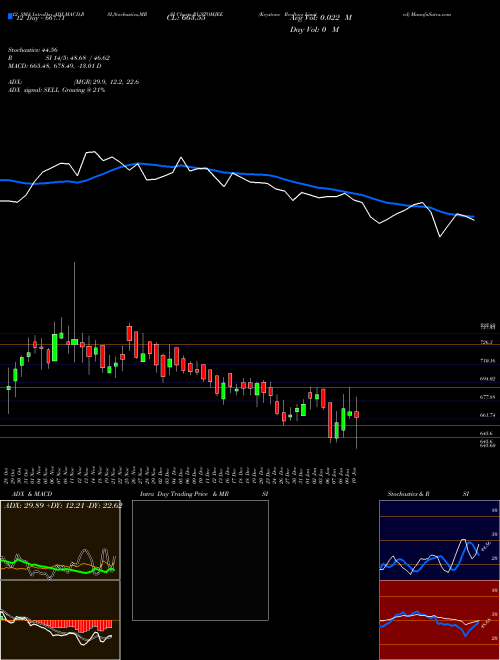Click 'ADX: 29.89 +DY: 12.21 -DY: 22.62' label
This screenshot has height=660, width=500.
63,506
